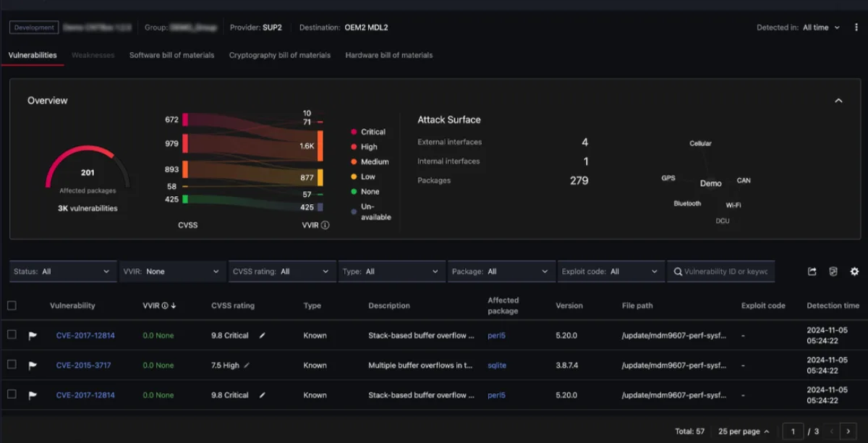Screen dimensions: 868x443
Task: Edit CVSS rating pencil for 7.5 High
Action: [247, 366]
